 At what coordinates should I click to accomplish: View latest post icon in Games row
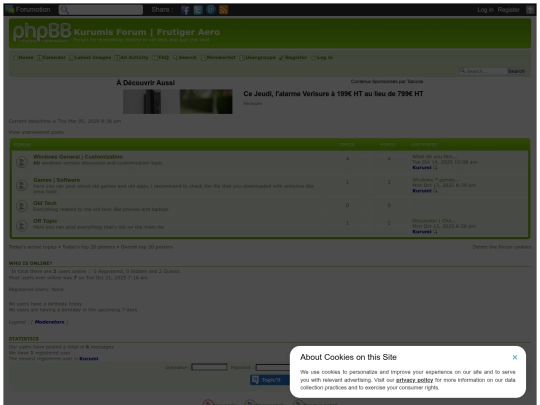pos(435,191)
